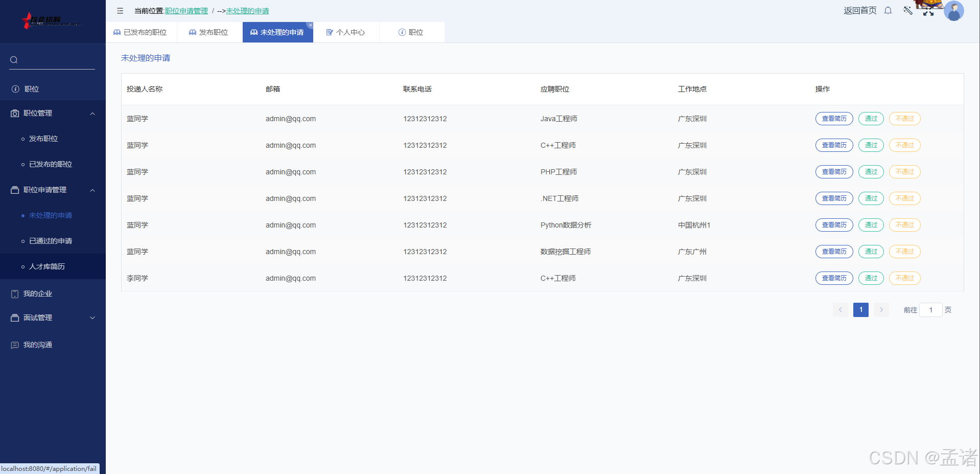Click the go-to page number field
Viewport: 980px width, 474px height.
[x=930, y=310]
